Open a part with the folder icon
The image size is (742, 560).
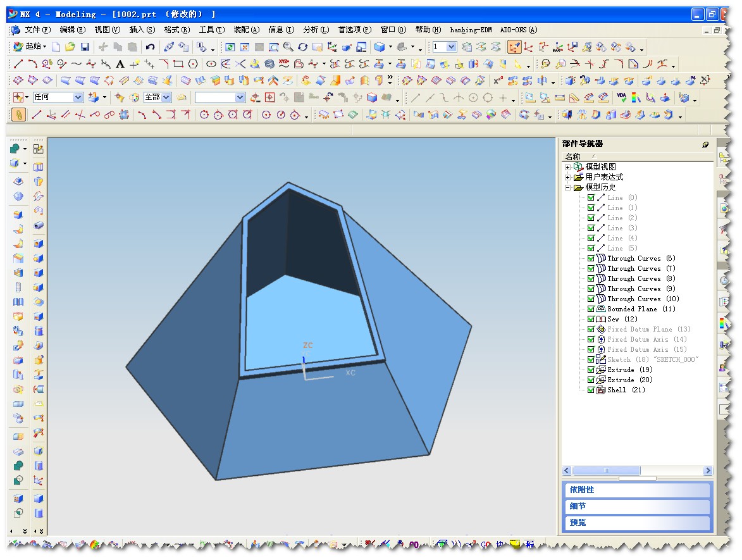(70, 47)
